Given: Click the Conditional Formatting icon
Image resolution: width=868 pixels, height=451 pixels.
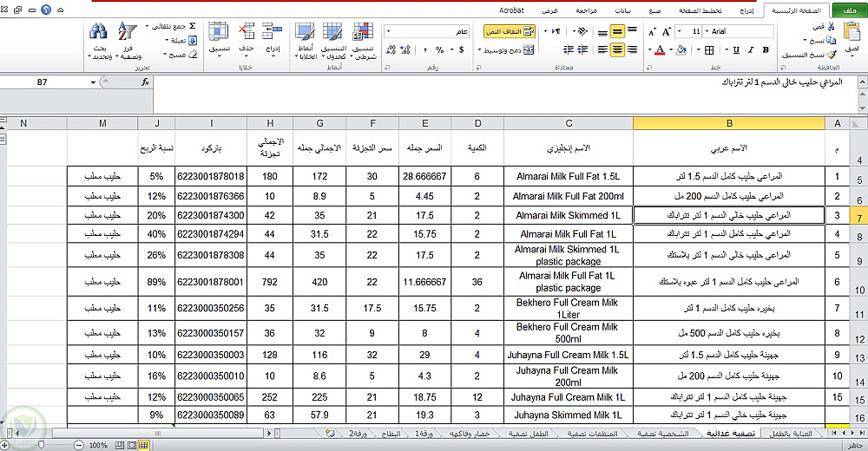Looking at the screenshot, I should (x=363, y=31).
